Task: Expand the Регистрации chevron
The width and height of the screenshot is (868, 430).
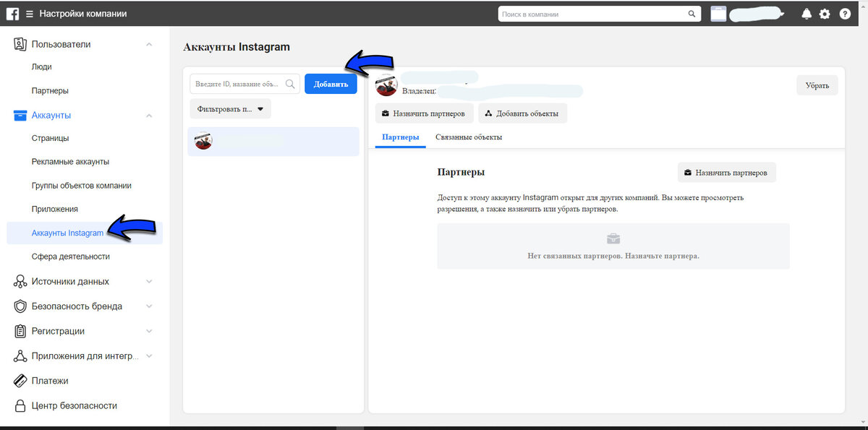Action: point(149,331)
